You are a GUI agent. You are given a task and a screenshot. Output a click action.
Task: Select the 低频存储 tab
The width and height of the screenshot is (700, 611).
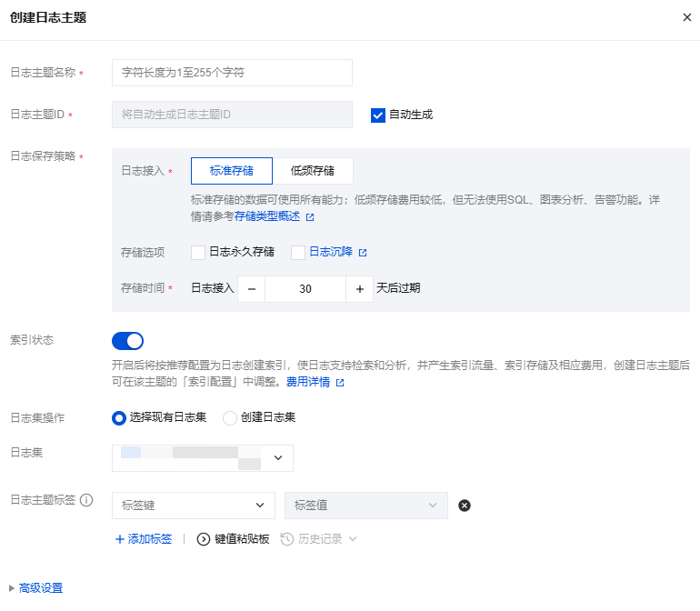[313, 171]
